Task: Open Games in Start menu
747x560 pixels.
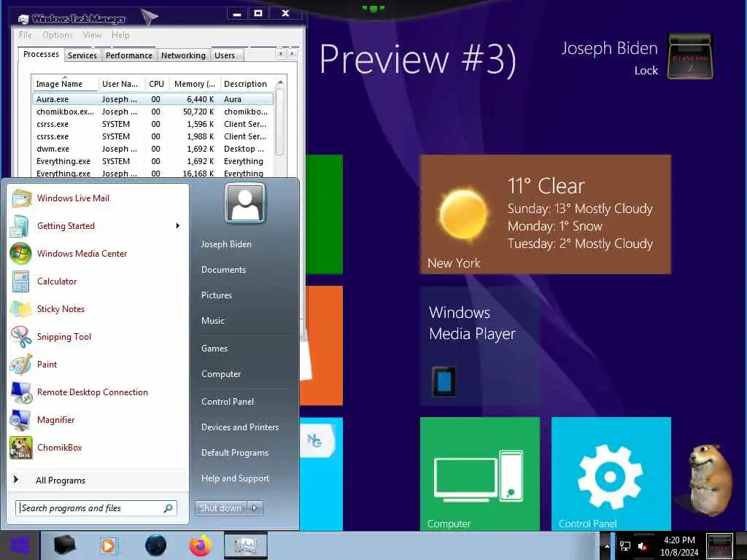Action: [x=214, y=349]
